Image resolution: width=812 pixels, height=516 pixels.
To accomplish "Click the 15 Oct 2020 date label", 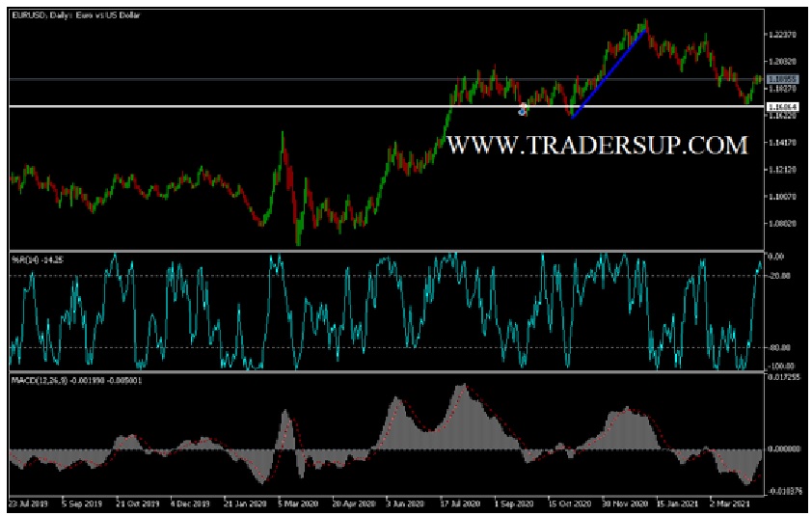I will click(569, 503).
